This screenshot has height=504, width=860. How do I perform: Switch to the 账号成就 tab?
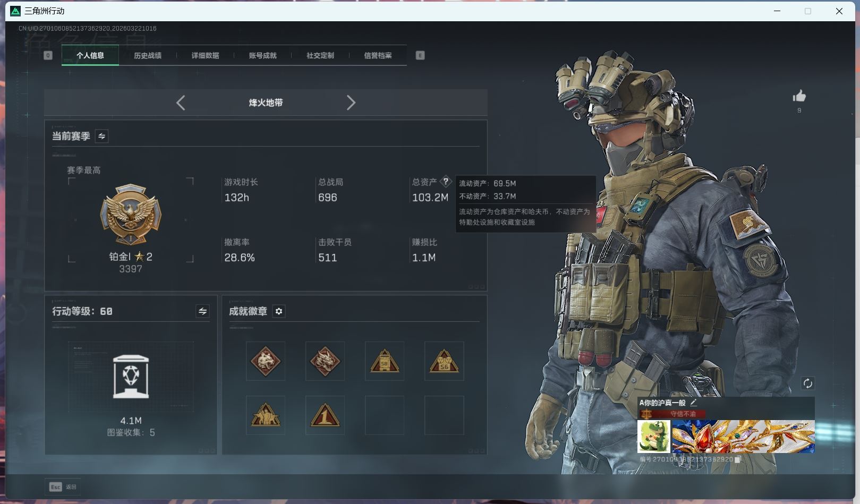(x=262, y=55)
